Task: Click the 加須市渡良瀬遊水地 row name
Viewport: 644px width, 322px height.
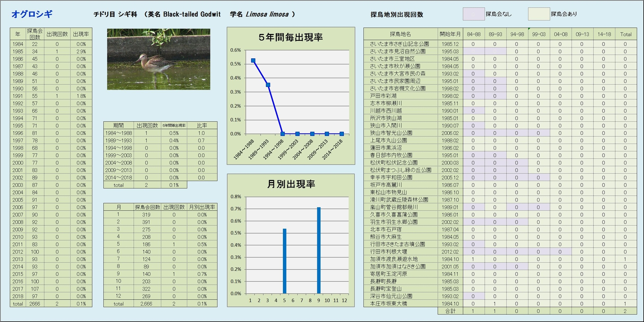Action: [x=394, y=259]
